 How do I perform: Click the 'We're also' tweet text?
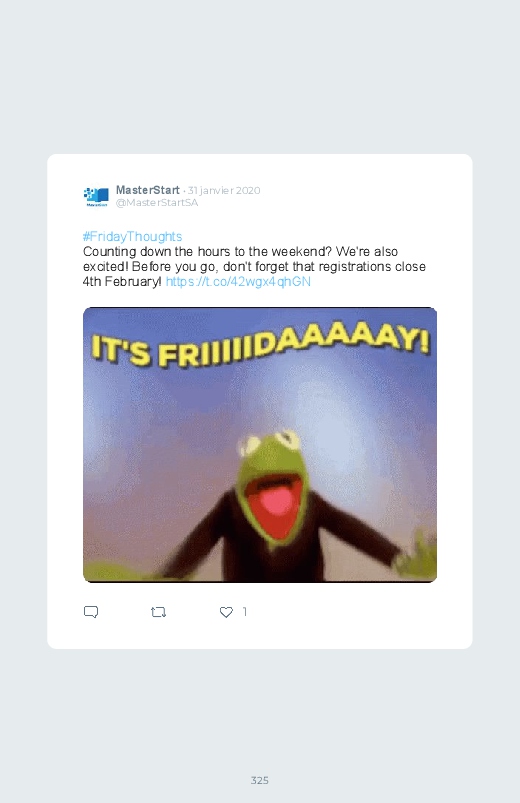click(367, 252)
